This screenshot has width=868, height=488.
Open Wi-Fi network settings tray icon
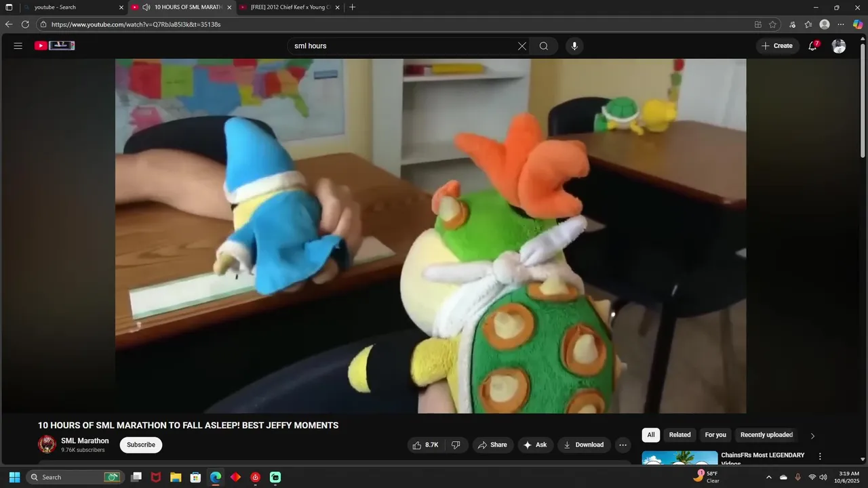pos(812,477)
